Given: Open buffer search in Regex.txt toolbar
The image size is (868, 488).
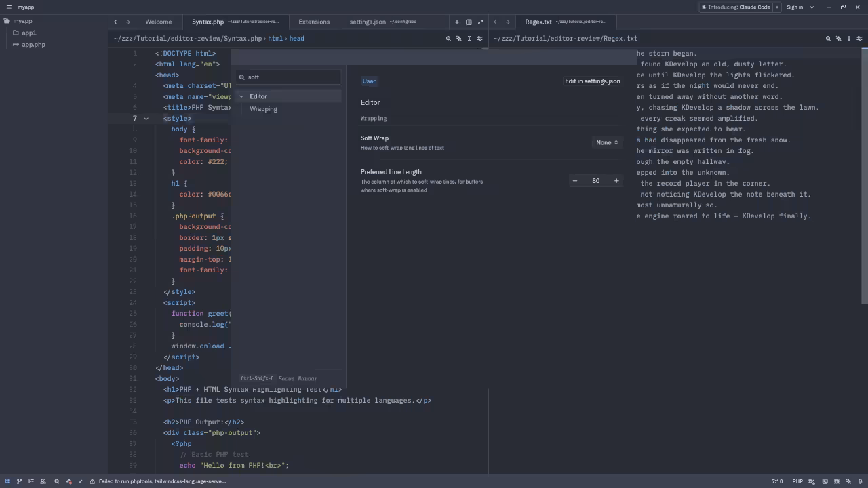Looking at the screenshot, I should [x=828, y=39].
